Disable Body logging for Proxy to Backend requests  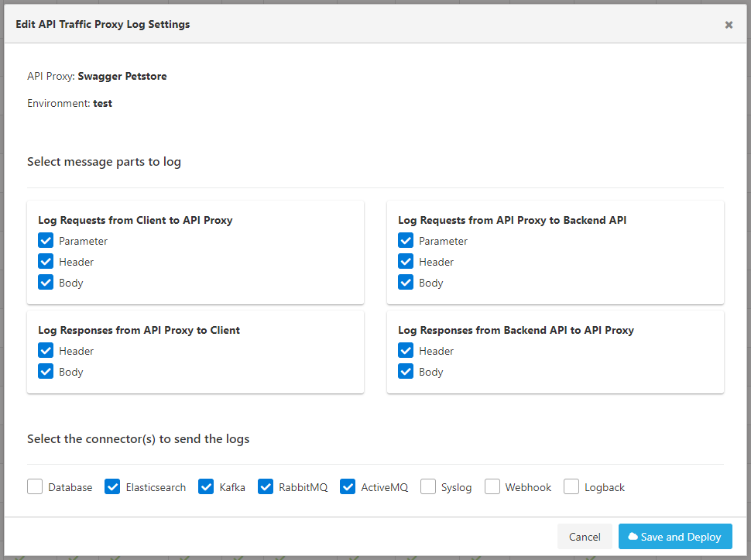click(x=405, y=282)
